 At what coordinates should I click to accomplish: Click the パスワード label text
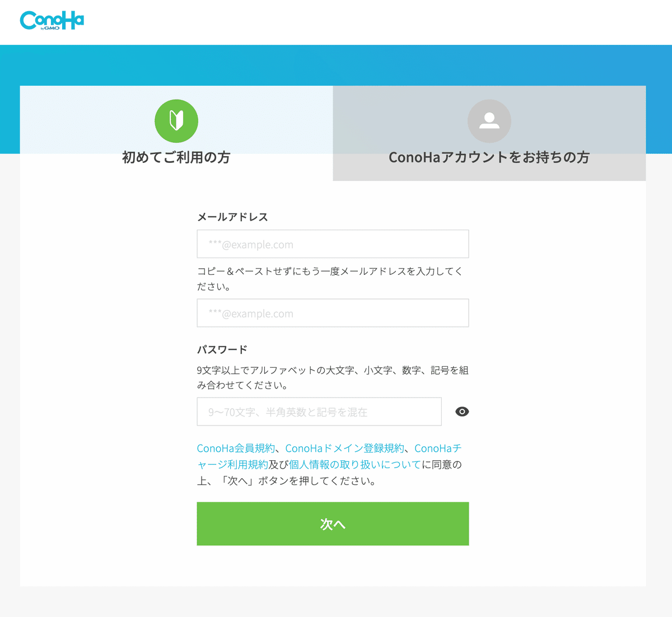pos(222,350)
